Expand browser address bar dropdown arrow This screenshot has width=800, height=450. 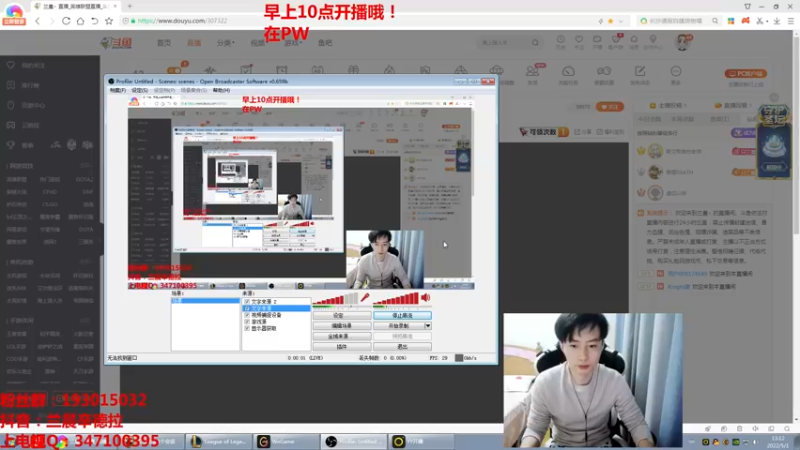(x=620, y=21)
